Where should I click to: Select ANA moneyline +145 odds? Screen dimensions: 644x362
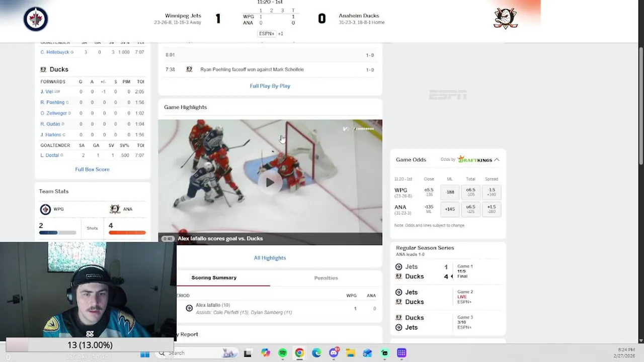pyautogui.click(x=450, y=209)
